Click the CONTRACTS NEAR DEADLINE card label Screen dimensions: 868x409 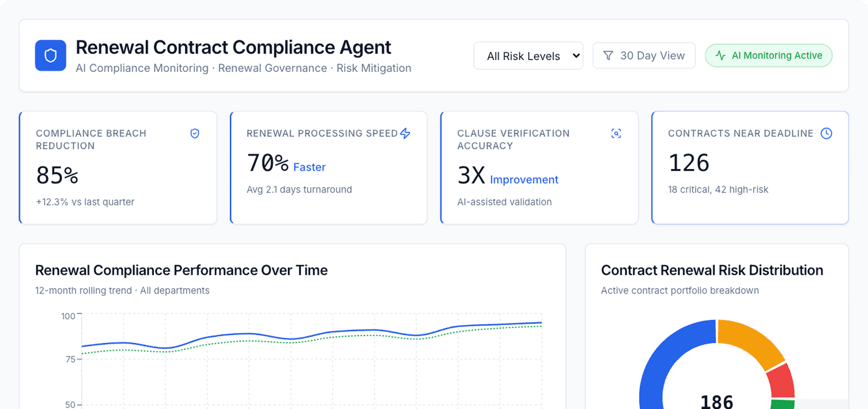coord(741,134)
